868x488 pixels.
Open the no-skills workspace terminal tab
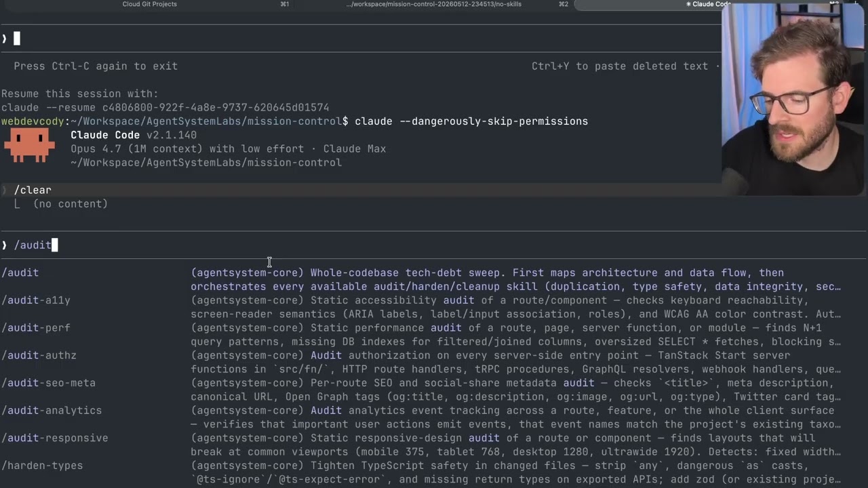pyautogui.click(x=434, y=4)
